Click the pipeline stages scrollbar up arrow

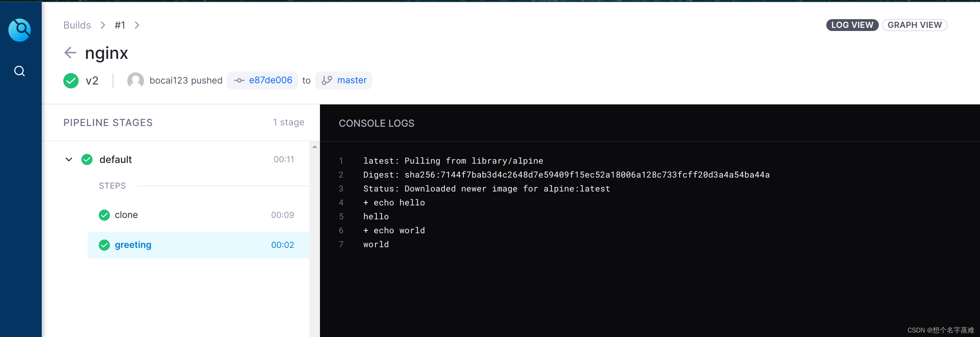(x=315, y=147)
